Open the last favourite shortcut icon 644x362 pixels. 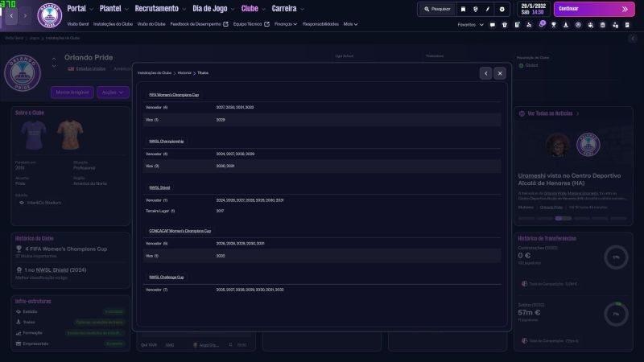627,25
